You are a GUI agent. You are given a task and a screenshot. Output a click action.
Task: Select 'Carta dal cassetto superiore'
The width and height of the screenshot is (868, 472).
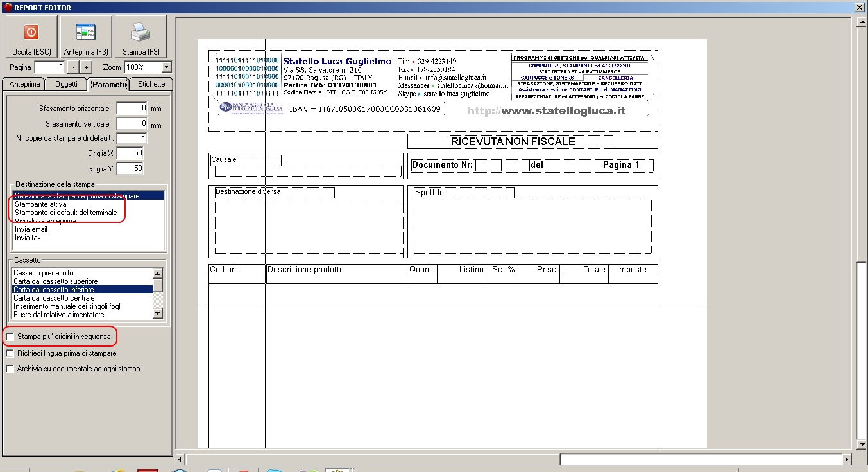click(x=82, y=281)
